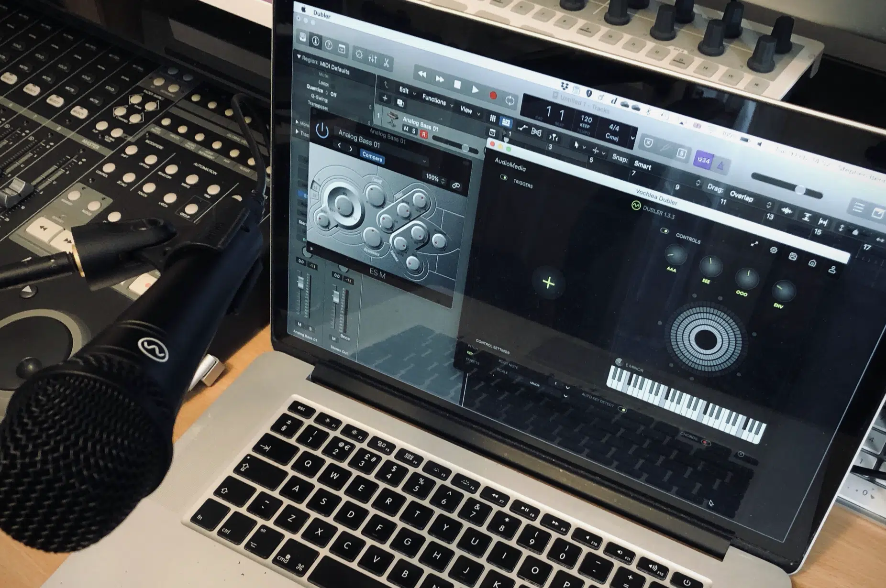Viewport: 886px width, 588px height.
Task: Adjust the Logic master volume slider
Action: (x=787, y=186)
